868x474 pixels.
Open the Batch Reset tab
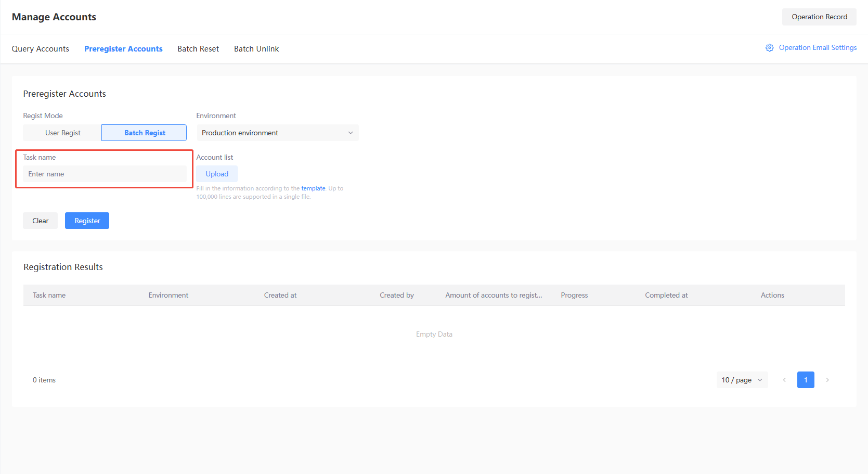pos(198,49)
